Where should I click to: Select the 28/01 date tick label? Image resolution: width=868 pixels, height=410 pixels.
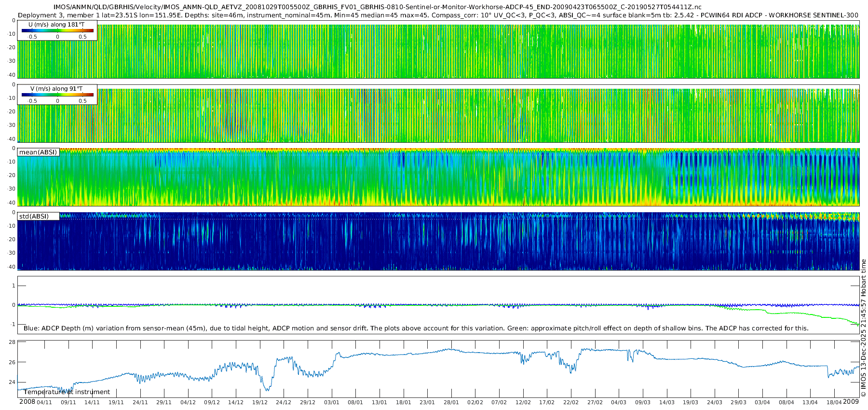(451, 402)
